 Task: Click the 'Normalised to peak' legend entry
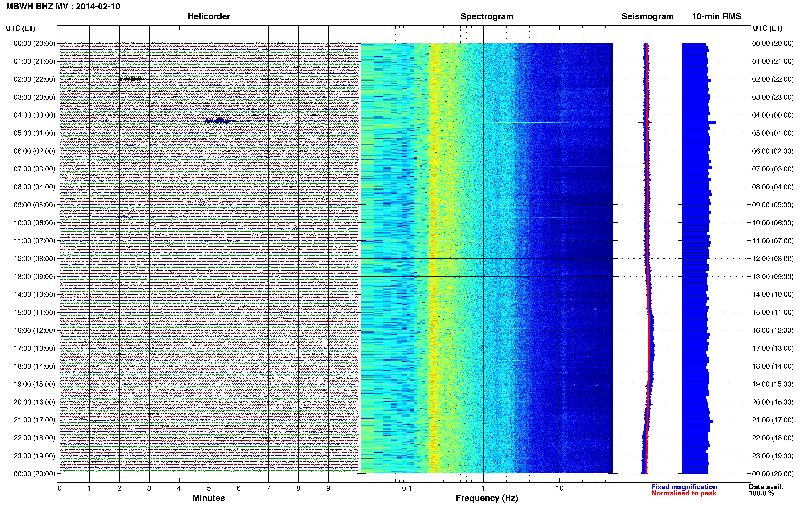(x=684, y=493)
